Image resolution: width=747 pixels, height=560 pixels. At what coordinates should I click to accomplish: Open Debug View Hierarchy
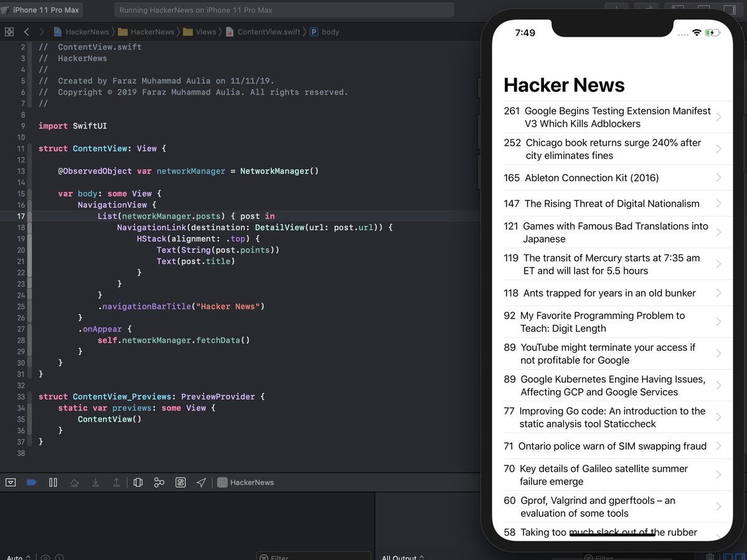click(138, 482)
